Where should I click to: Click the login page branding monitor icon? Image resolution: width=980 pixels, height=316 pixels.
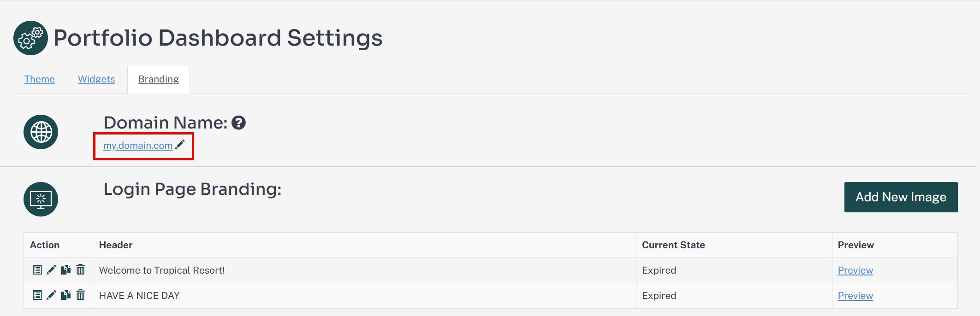coord(41,199)
